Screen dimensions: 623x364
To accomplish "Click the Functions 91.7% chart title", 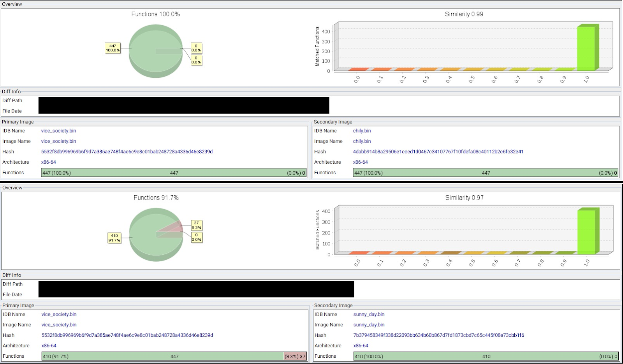I will coord(156,198).
